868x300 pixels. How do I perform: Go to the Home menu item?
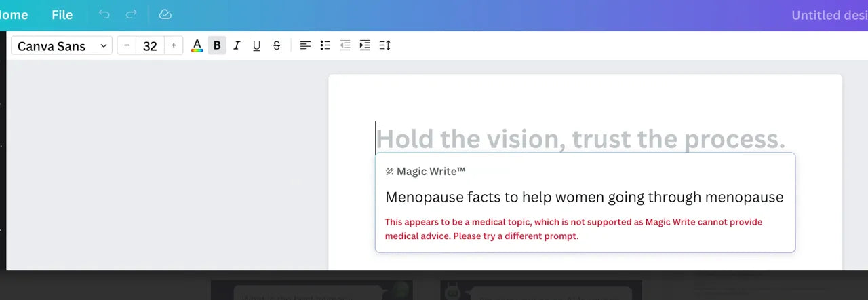pyautogui.click(x=14, y=14)
